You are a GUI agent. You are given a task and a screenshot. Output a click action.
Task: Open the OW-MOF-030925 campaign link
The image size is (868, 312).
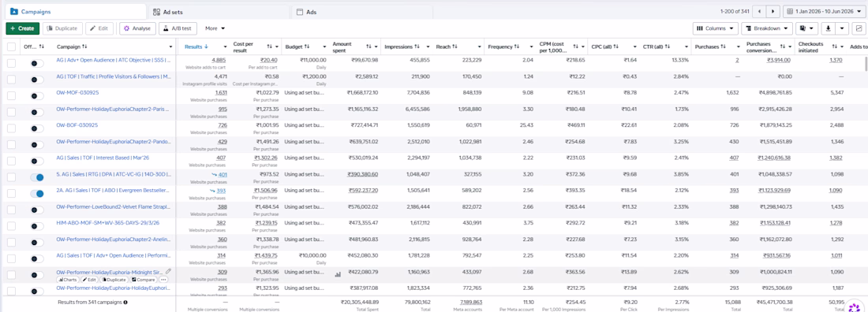77,92
